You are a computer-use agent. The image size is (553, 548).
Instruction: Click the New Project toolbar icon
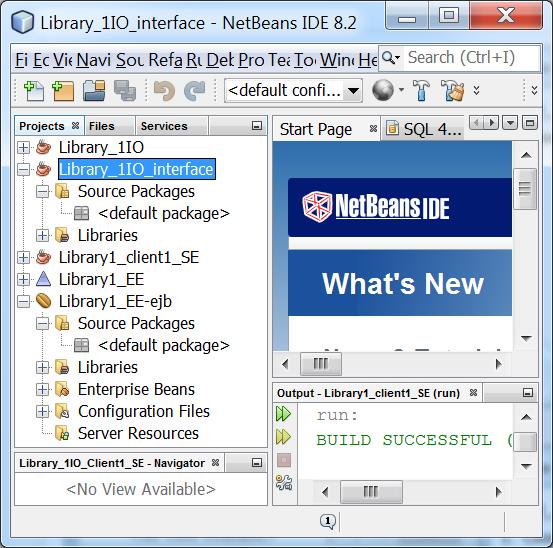tap(63, 91)
